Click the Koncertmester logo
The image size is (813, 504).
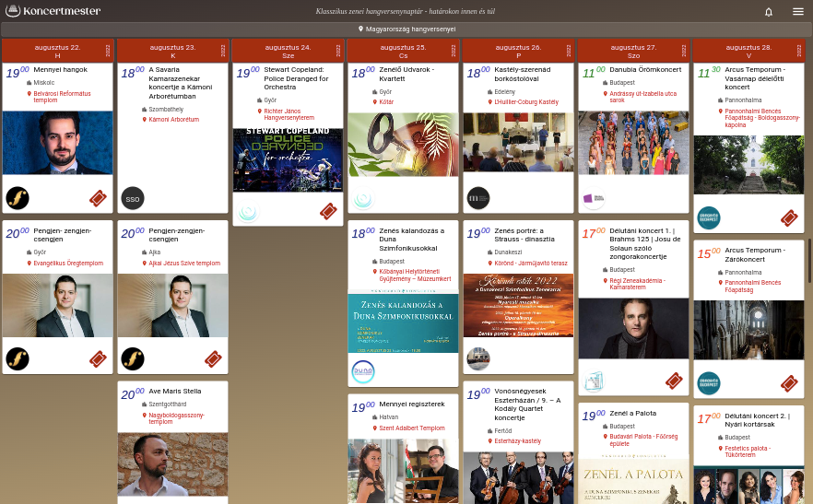53,10
